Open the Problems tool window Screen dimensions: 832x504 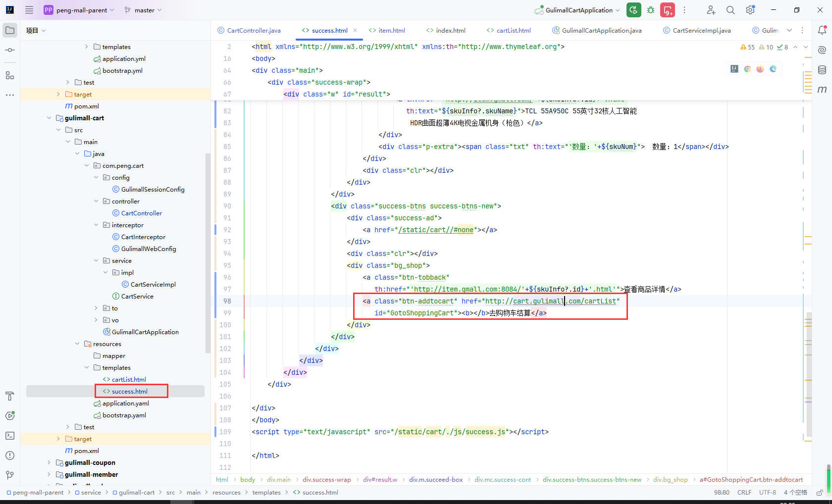10,455
